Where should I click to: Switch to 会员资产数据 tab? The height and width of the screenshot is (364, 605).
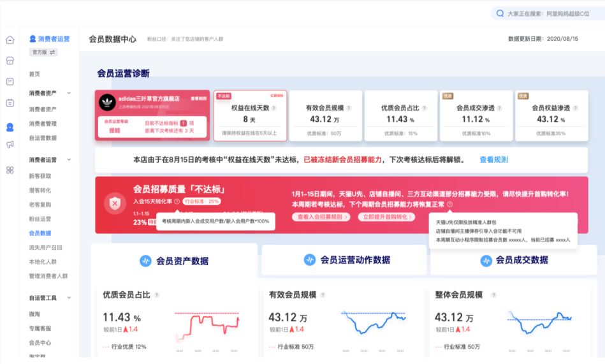[x=174, y=261]
